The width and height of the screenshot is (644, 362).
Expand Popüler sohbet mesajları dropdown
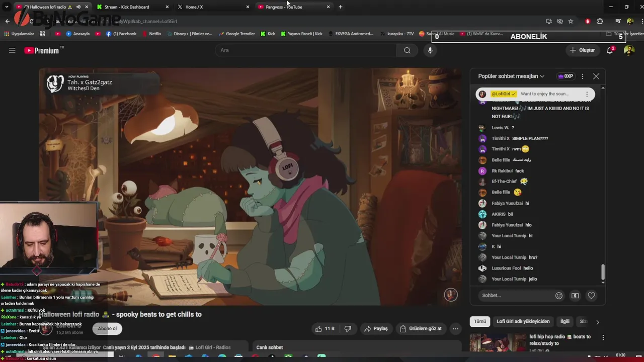[x=511, y=76]
